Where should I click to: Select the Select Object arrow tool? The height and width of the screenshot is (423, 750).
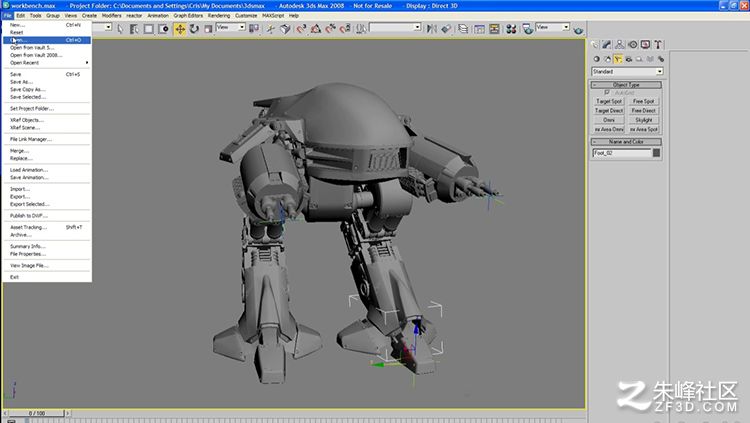coord(120,29)
